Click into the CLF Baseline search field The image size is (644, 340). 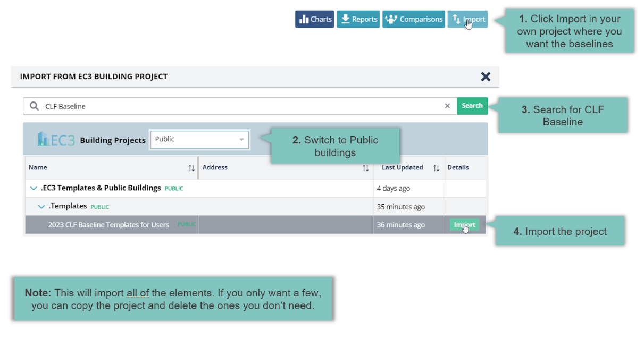[239, 106]
